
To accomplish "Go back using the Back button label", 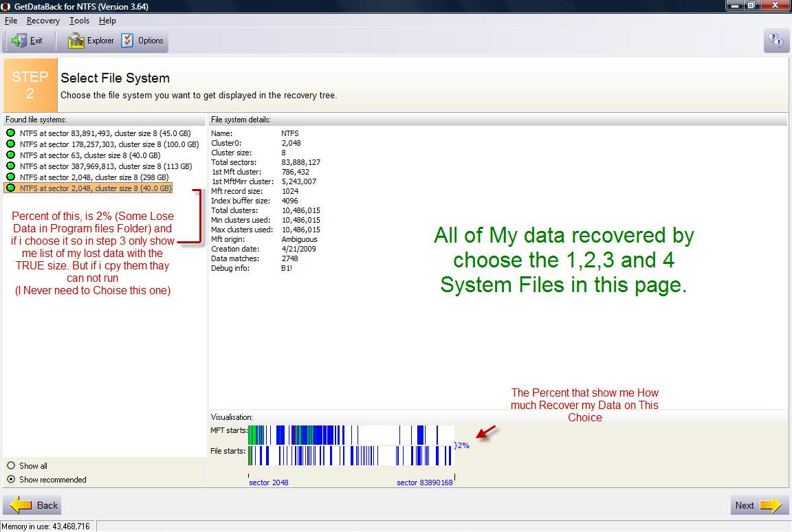I will [47, 505].
